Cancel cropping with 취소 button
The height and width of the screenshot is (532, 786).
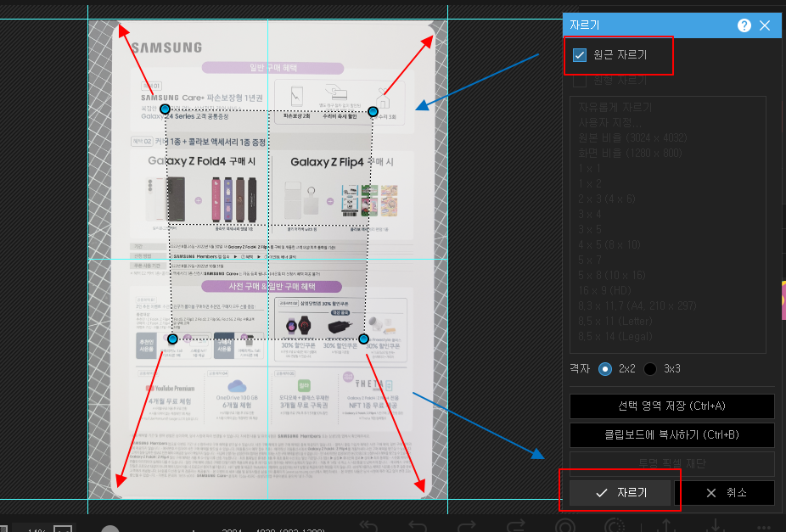point(725,493)
